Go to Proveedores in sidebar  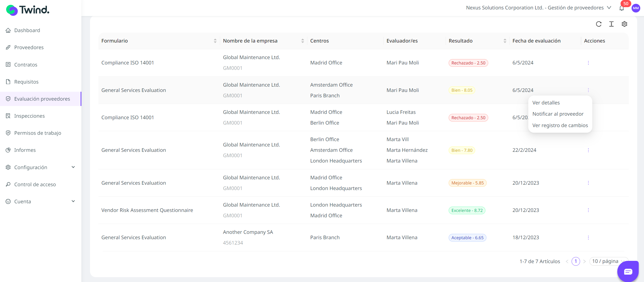[29, 47]
